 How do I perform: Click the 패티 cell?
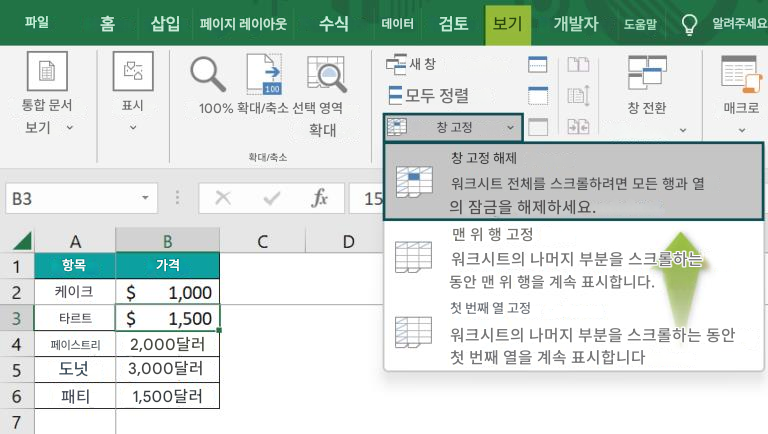(74, 396)
